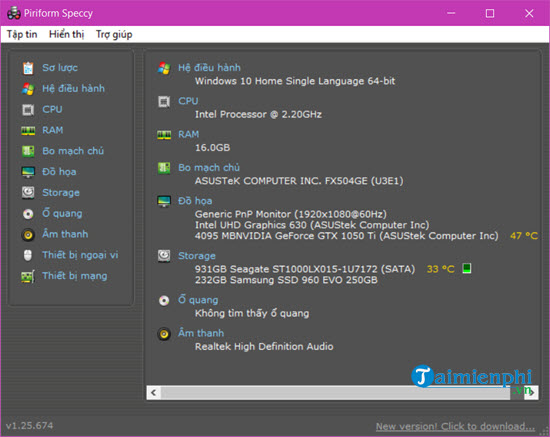The image size is (550, 437).
Task: Click the Generic PnP Monitor line
Action: coord(290,214)
